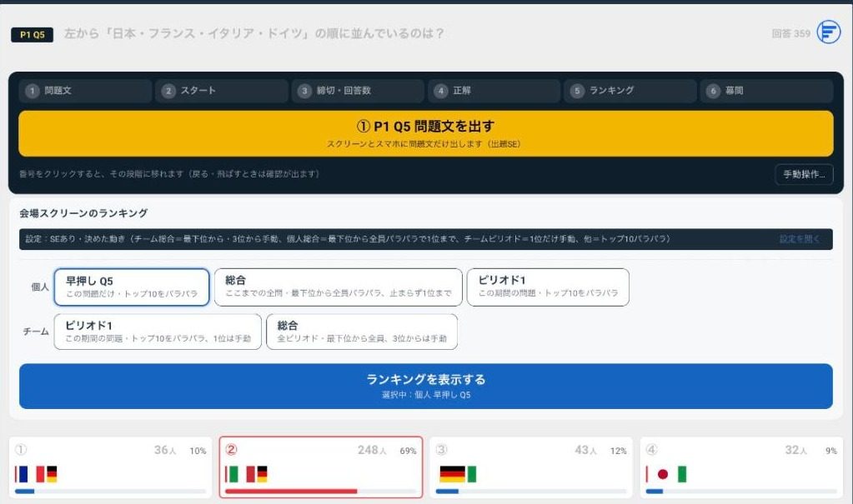
Task: Click the blue progress bar of option ①
Action: (24, 492)
